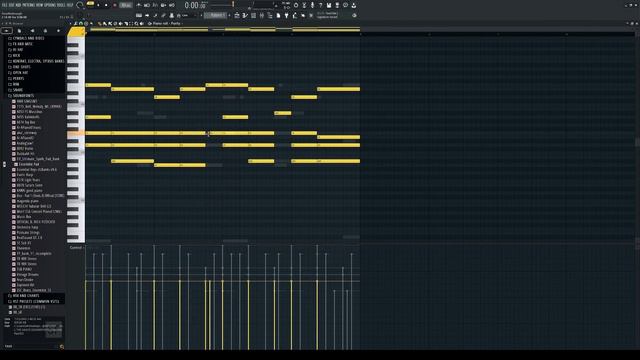Click the save project disk icon

click(329, 5)
